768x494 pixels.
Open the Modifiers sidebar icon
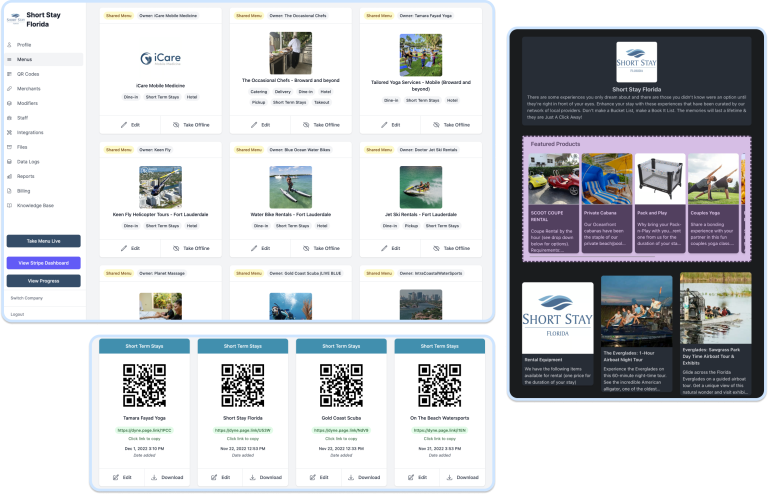tap(9, 103)
